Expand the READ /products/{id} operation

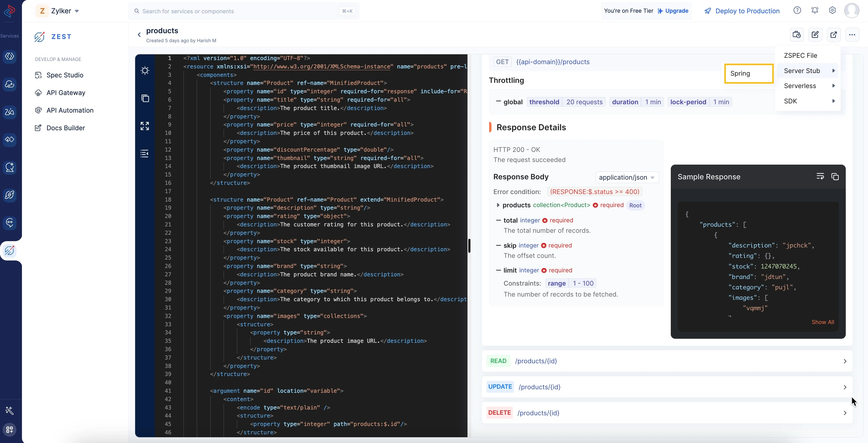pyautogui.click(x=667, y=361)
